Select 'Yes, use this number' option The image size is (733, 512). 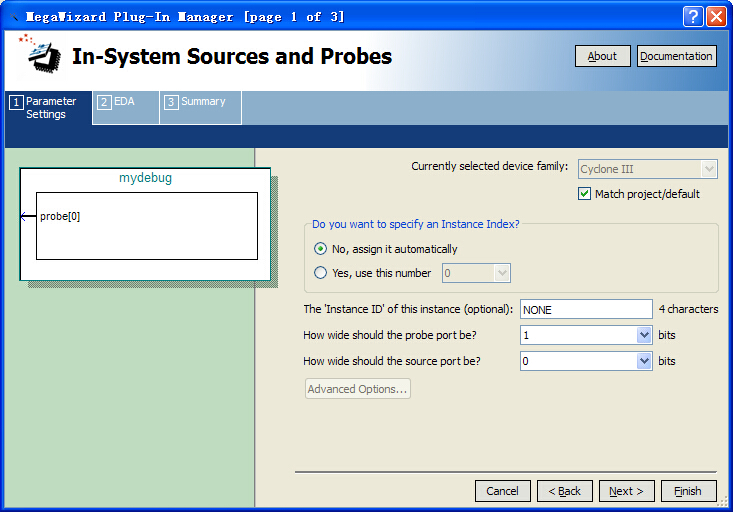[x=321, y=273]
